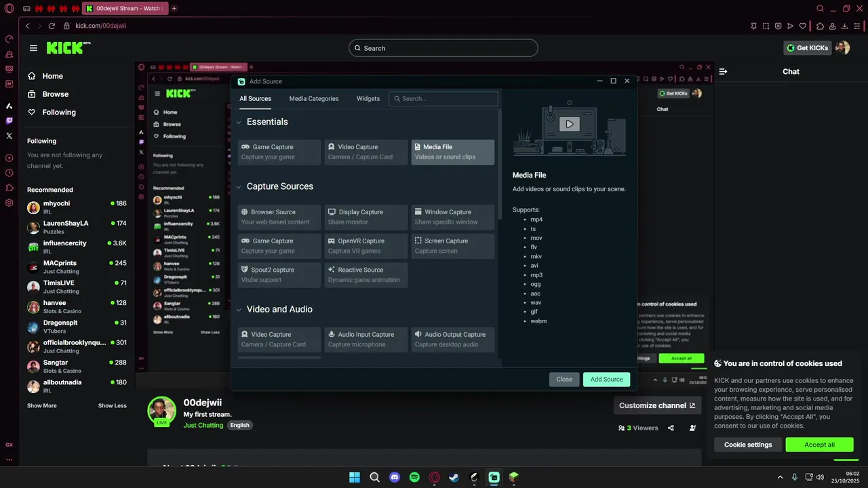Collapse the Capture Sources section chevron
This screenshot has width=868, height=488.
239,187
